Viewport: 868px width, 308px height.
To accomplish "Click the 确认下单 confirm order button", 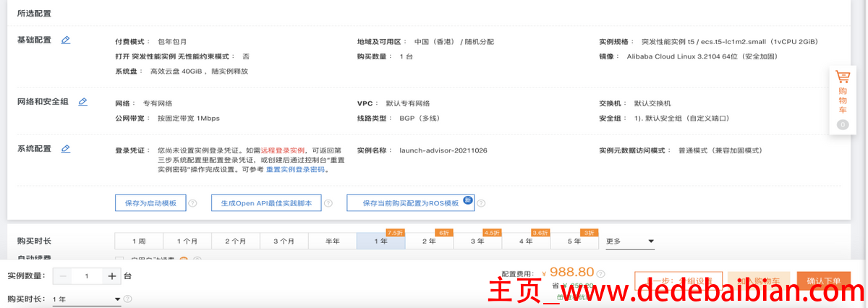I will (824, 281).
